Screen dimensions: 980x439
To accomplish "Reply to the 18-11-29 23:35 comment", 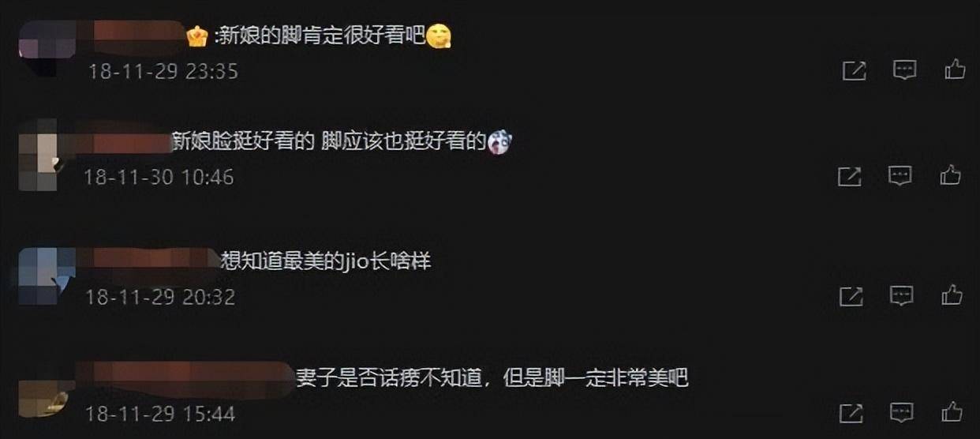I will (x=904, y=70).
